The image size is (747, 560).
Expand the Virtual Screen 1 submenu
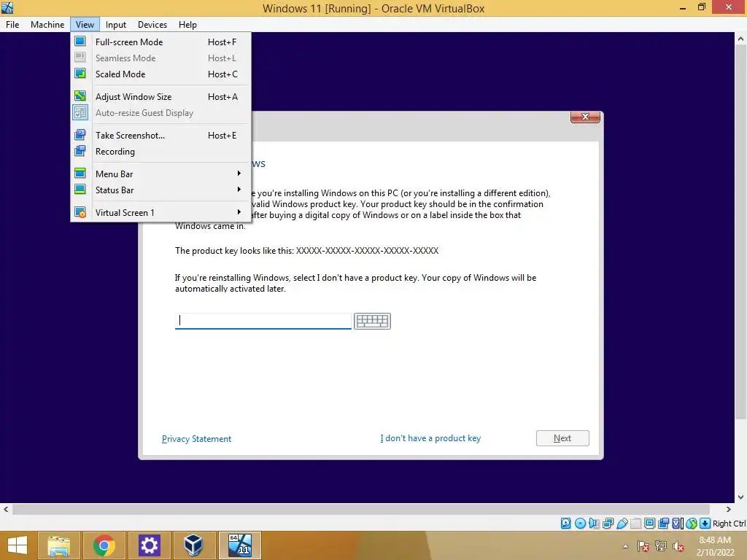point(161,212)
